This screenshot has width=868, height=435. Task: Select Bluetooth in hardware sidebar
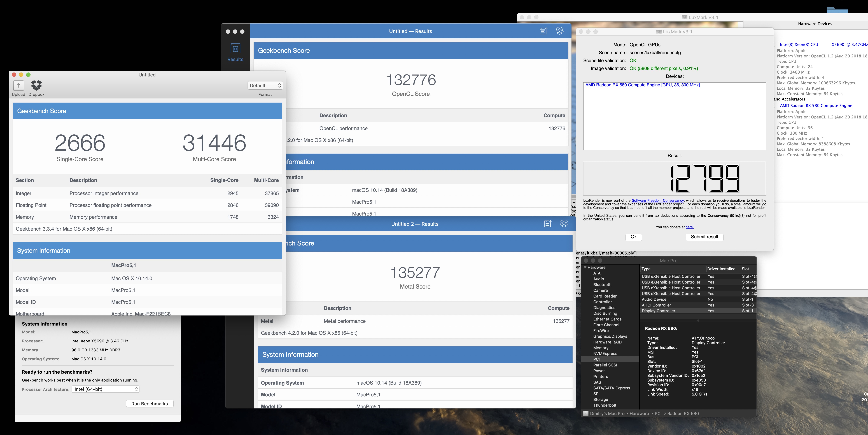602,285
